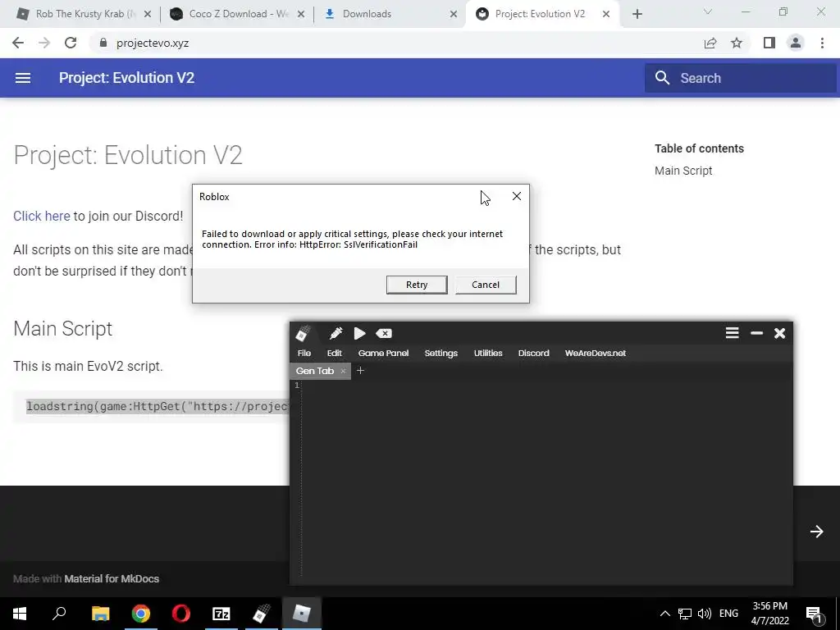Open the executor's three-line menu icon
The width and height of the screenshot is (840, 630).
[733, 333]
